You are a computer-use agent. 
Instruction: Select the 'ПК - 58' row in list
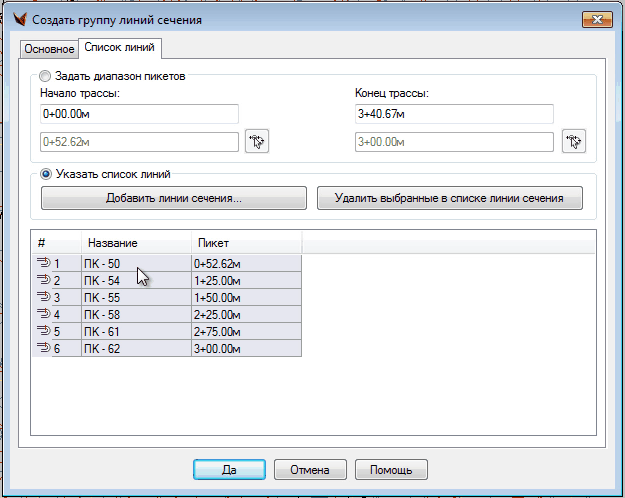(x=136, y=314)
